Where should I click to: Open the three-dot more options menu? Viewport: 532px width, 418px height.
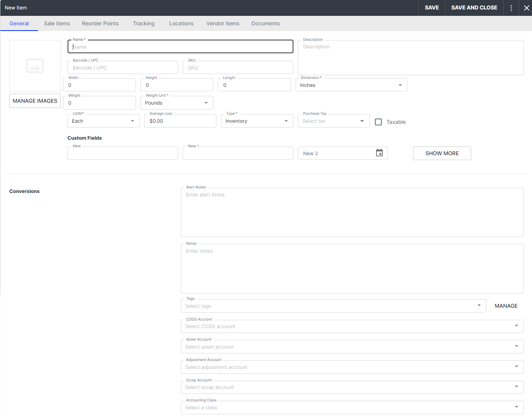click(511, 8)
